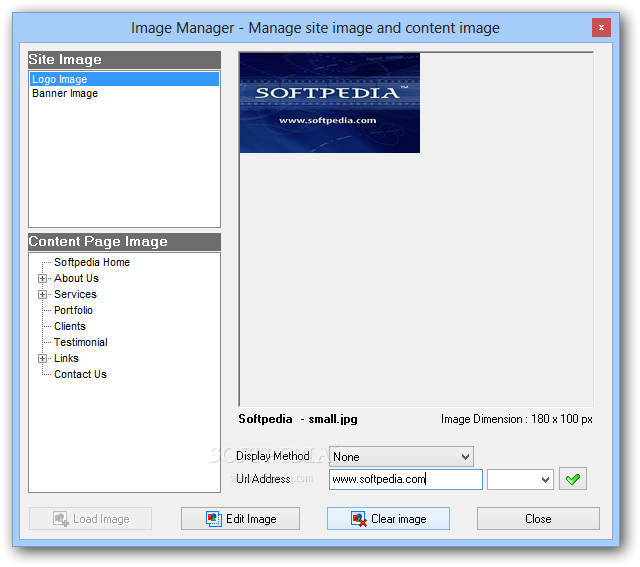Select Services page in tree

(75, 294)
